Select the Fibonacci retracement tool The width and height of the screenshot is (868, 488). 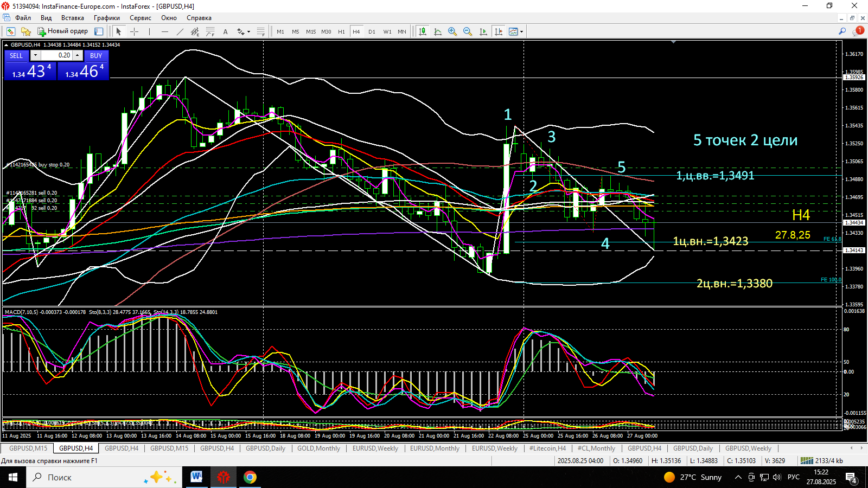point(210,31)
